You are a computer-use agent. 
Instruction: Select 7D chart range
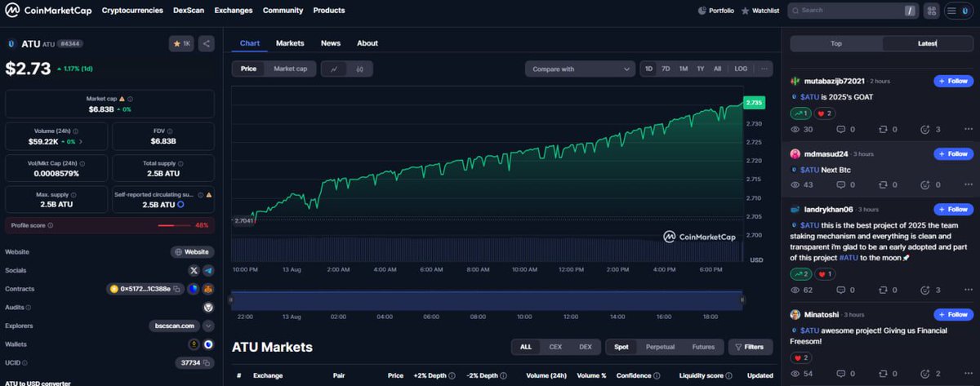coord(666,69)
